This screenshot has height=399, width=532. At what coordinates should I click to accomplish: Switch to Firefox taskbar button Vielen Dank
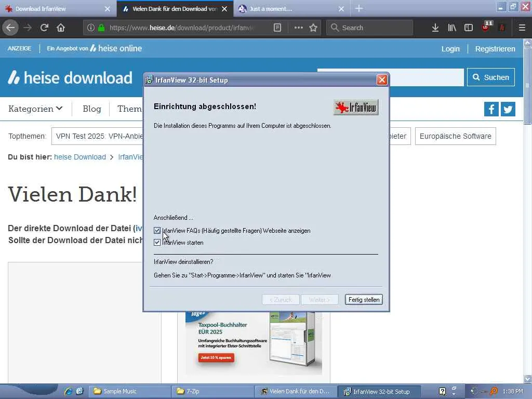295,391
